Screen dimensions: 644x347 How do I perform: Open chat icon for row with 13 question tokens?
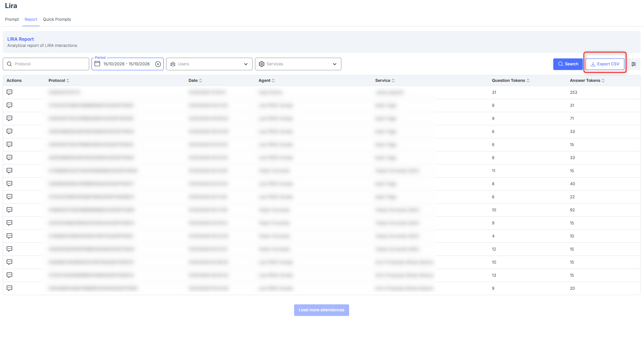click(10, 275)
